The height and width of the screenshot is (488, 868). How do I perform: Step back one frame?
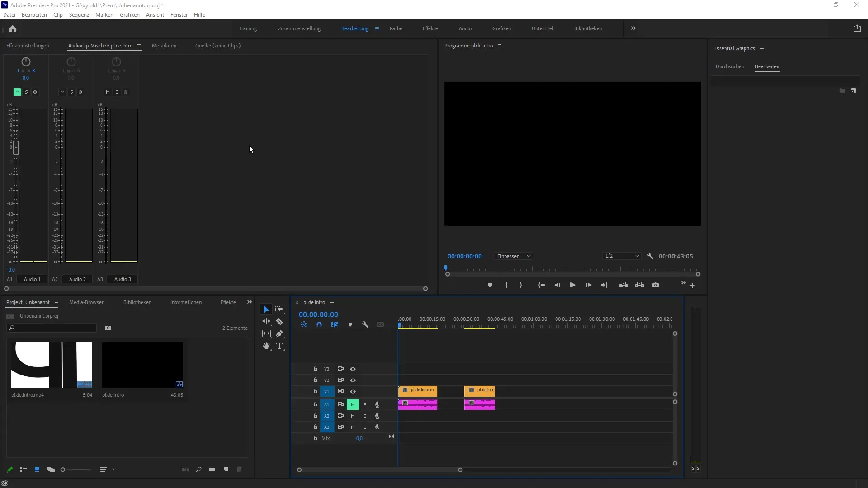(557, 285)
